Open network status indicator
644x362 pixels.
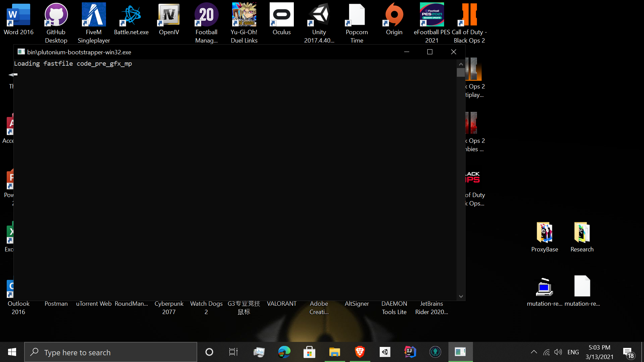(x=546, y=352)
